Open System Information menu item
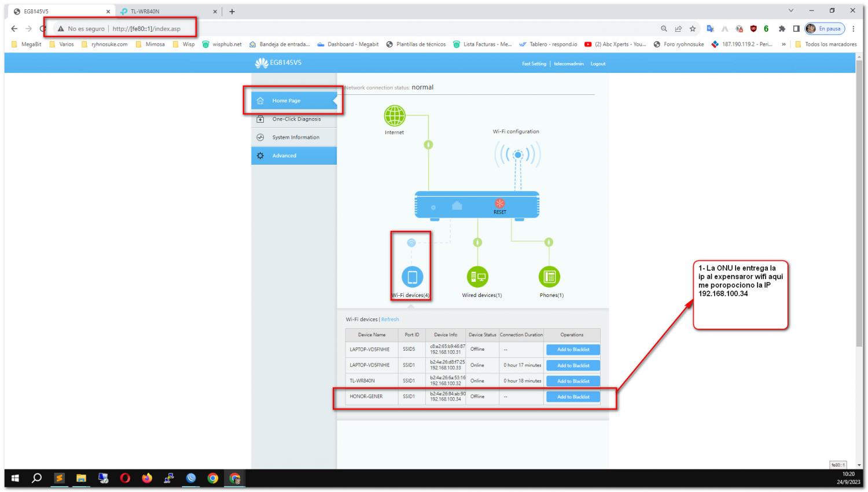 (x=296, y=138)
